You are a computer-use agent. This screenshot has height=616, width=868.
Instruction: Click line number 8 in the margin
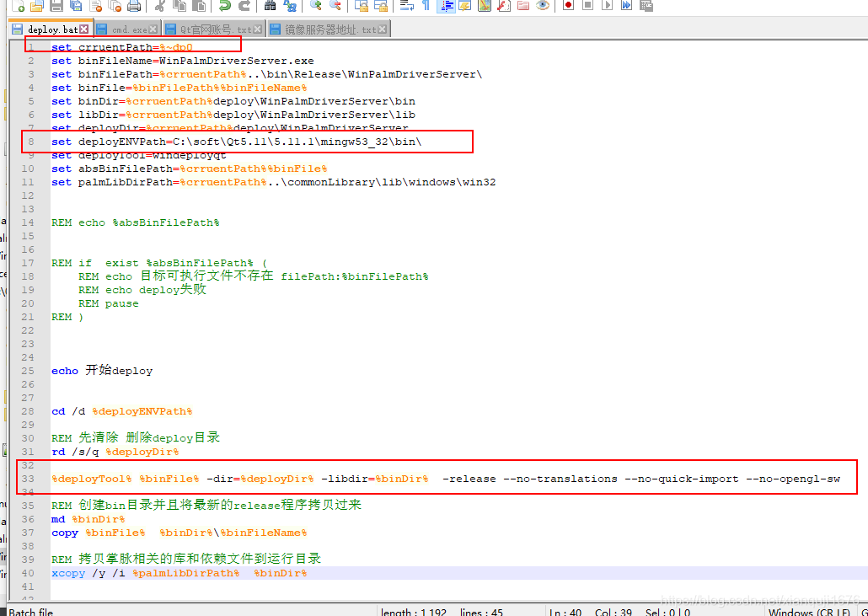31,142
